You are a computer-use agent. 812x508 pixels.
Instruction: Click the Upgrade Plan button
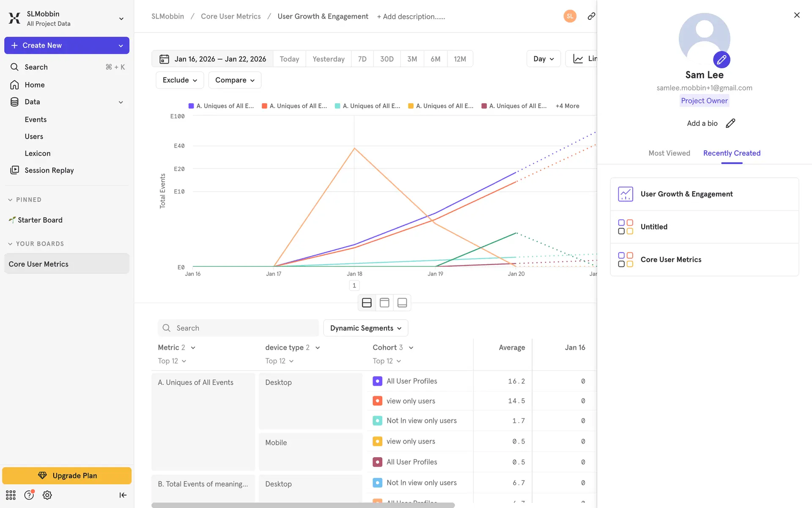tap(67, 475)
